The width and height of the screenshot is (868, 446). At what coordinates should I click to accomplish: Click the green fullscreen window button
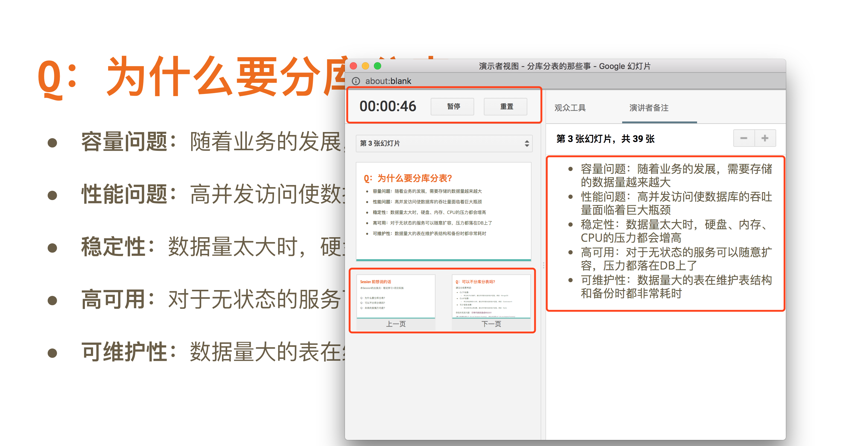tap(378, 66)
